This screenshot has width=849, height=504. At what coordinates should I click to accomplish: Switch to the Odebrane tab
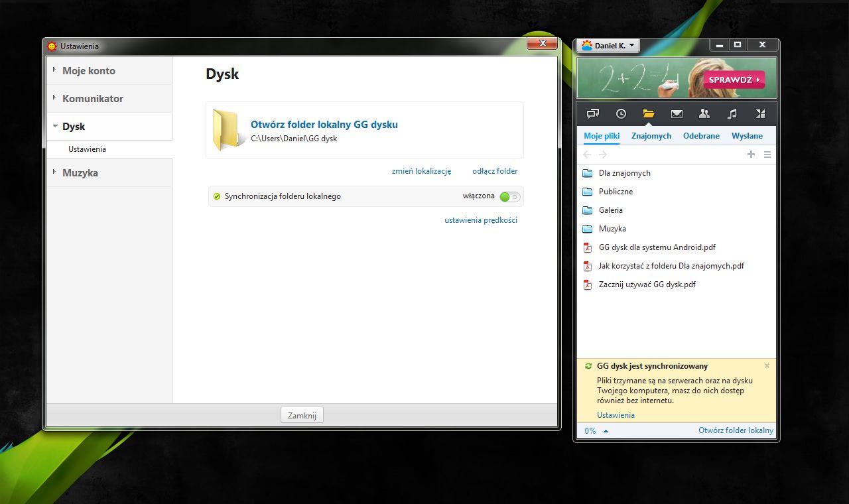[701, 136]
